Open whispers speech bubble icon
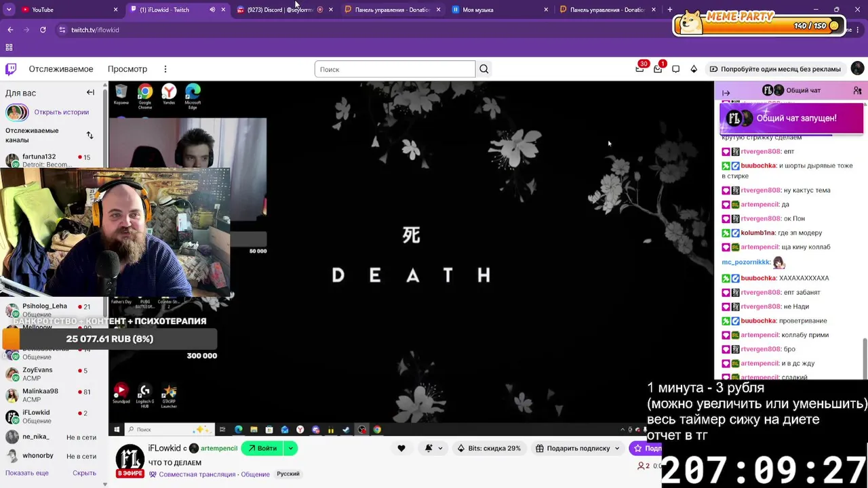This screenshot has width=868, height=488. tap(676, 69)
